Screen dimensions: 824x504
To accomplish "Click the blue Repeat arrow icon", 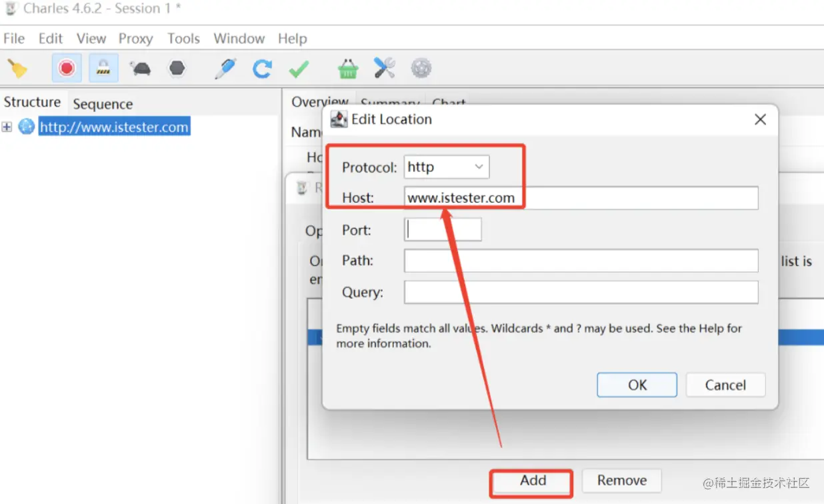I will pos(262,68).
